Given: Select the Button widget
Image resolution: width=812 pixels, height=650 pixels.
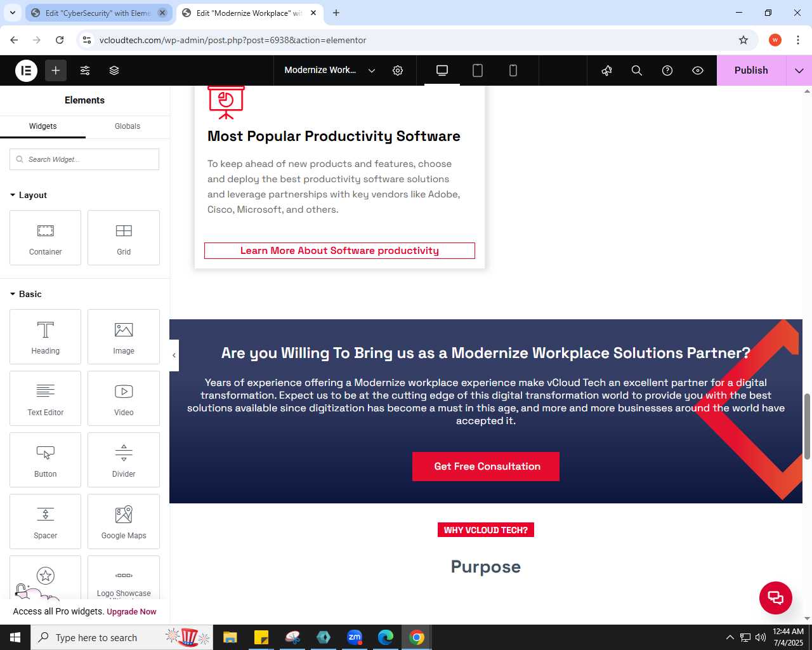Looking at the screenshot, I should [46, 460].
